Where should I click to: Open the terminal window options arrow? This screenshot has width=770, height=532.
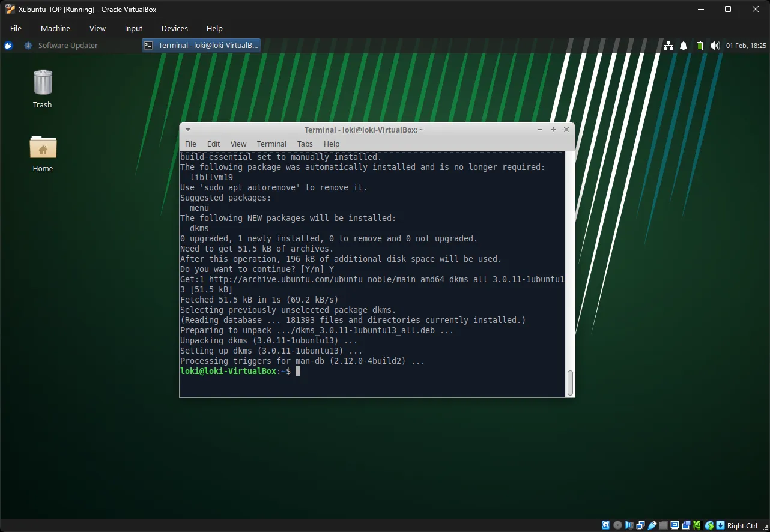coord(187,129)
